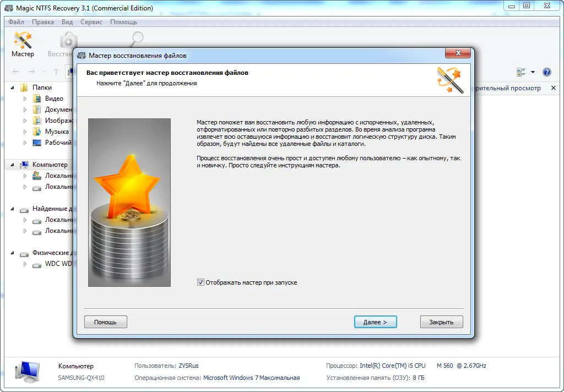
Task: Click the up one level arrow
Action: click(x=56, y=72)
